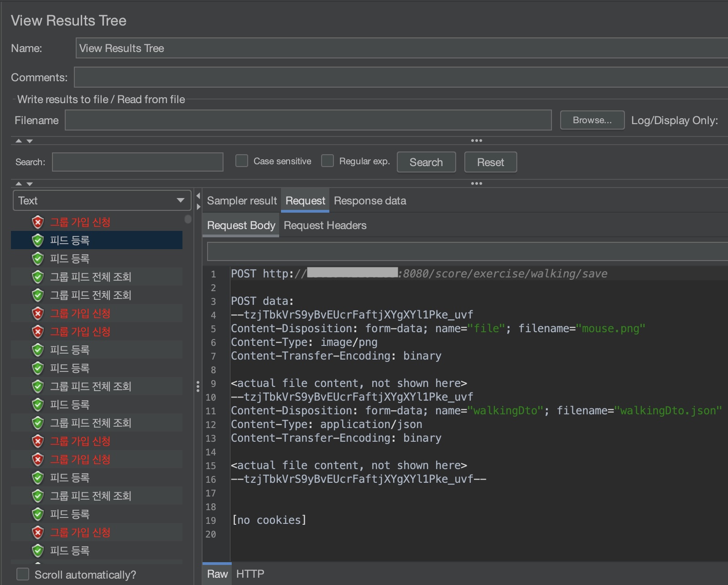Enable the Regular exp. checkbox

pyautogui.click(x=328, y=161)
